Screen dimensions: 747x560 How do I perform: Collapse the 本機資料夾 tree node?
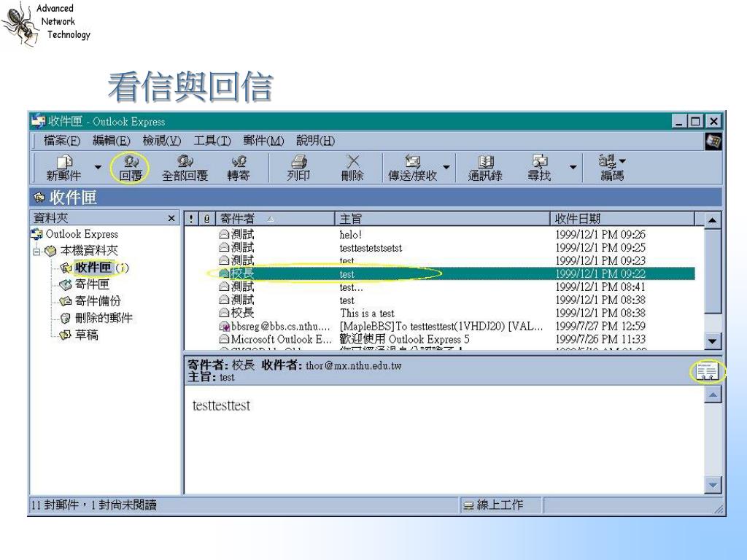[x=36, y=251]
